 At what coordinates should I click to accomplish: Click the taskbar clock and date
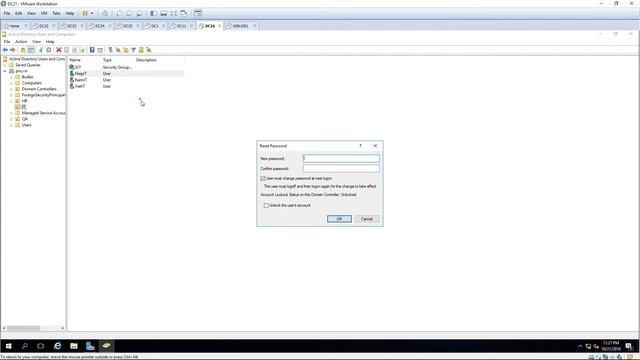coord(611,346)
